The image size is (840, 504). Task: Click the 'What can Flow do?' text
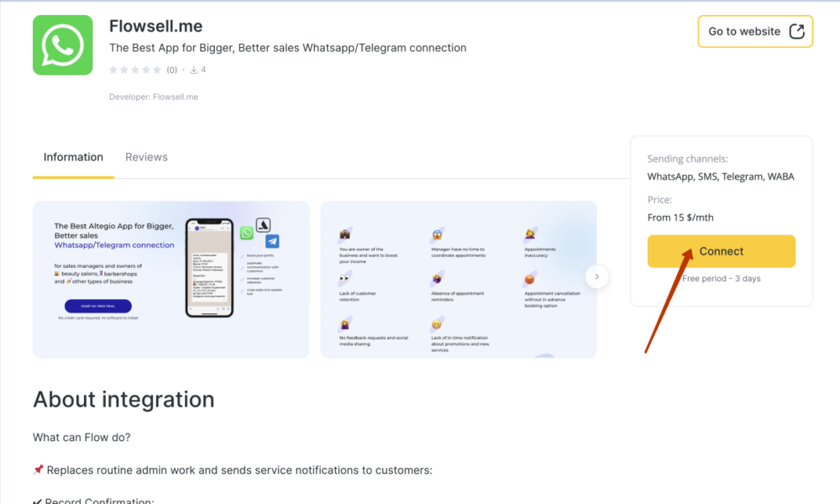[81, 438]
